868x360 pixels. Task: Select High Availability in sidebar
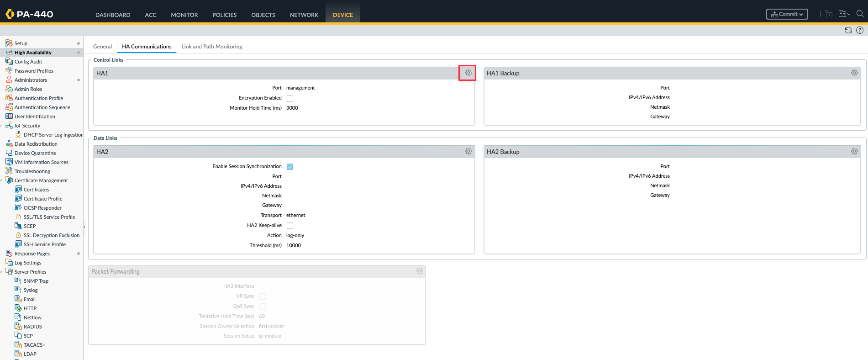coord(33,53)
